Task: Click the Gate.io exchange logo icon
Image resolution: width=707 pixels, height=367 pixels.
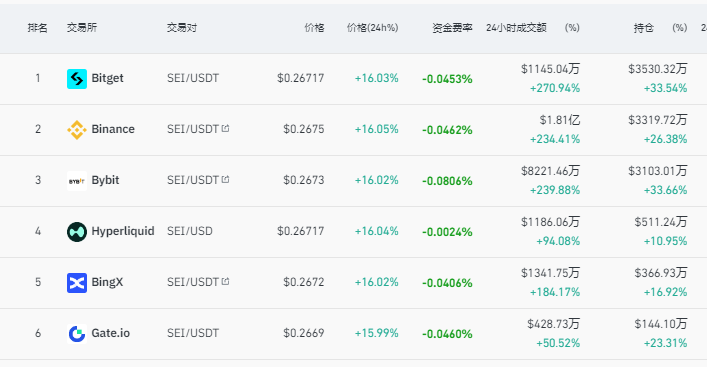Action: tap(77, 334)
